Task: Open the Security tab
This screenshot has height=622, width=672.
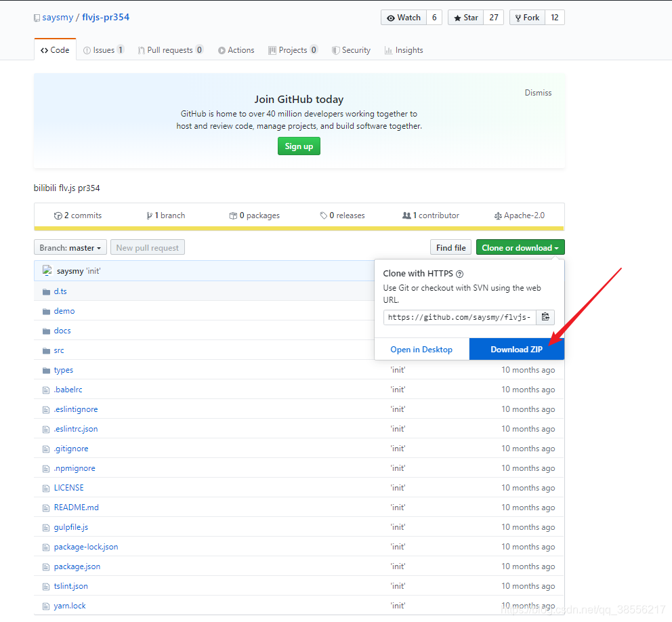Action: point(351,50)
